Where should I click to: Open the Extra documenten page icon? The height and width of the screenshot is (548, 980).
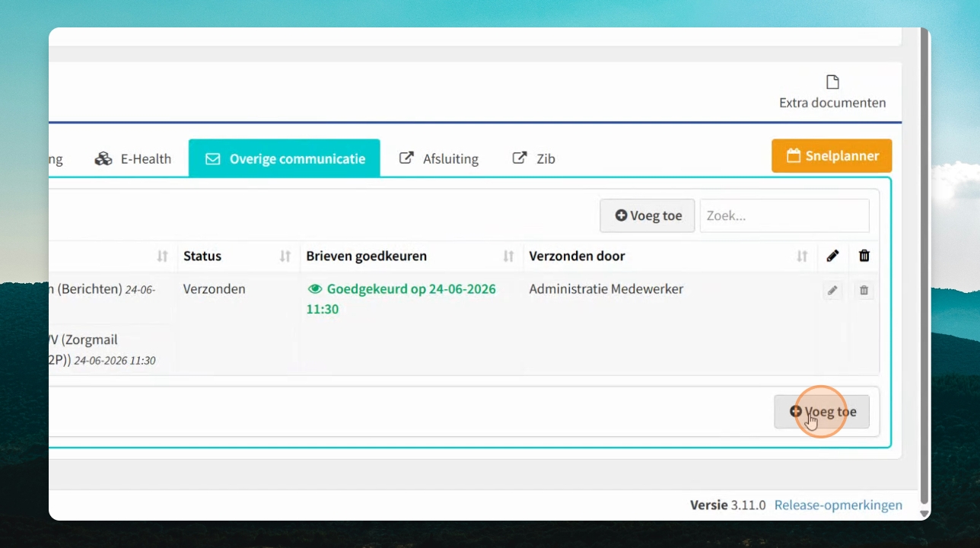pos(832,81)
